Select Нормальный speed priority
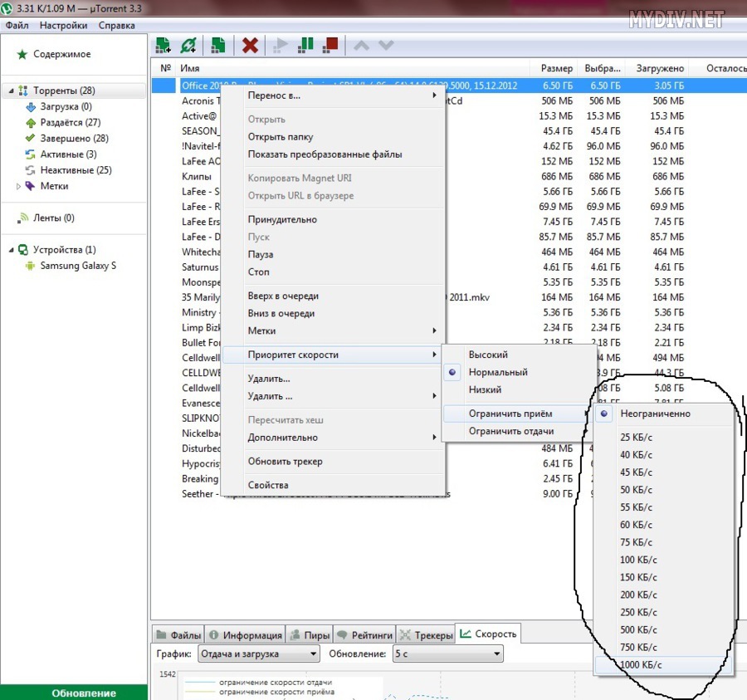 pos(518,372)
